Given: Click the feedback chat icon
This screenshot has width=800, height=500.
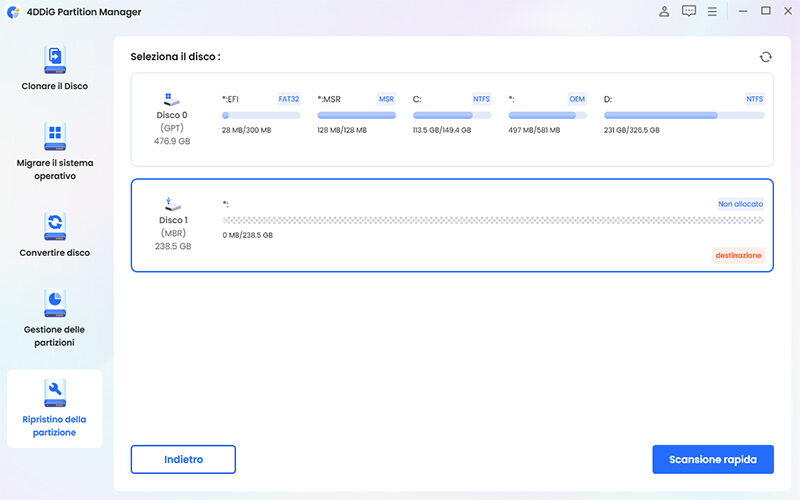Looking at the screenshot, I should pos(688,12).
